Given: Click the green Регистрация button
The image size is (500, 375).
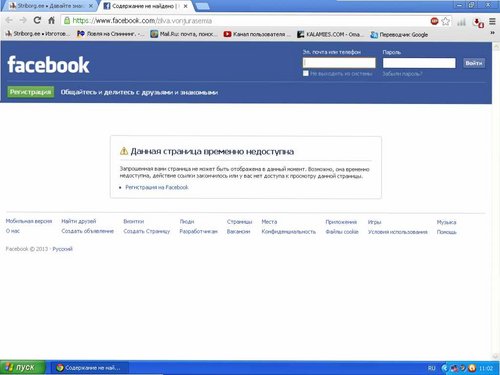Looking at the screenshot, I should tap(30, 92).
